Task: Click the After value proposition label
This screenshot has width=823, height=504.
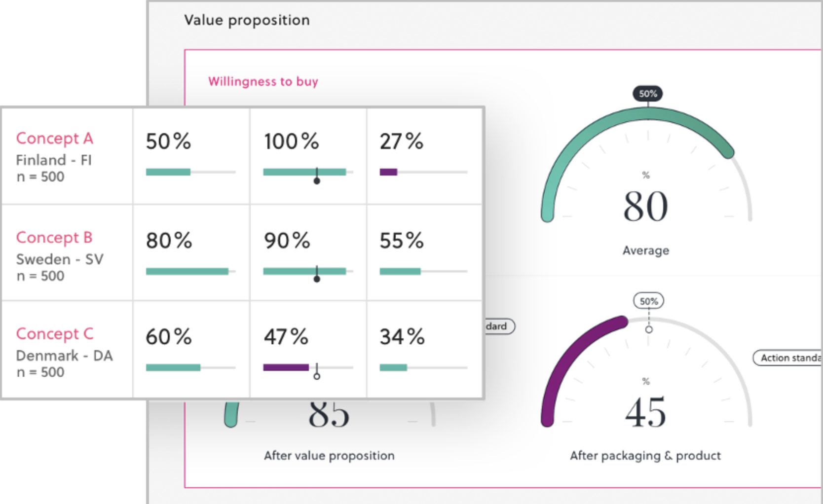Action: point(329,456)
